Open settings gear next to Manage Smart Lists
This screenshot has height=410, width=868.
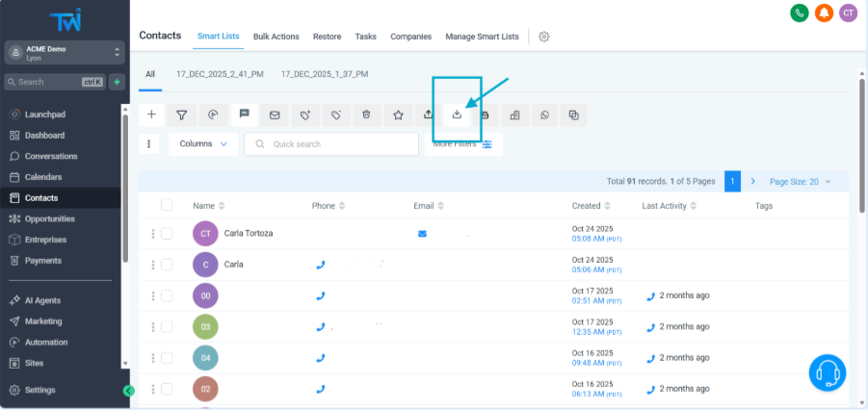[544, 37]
